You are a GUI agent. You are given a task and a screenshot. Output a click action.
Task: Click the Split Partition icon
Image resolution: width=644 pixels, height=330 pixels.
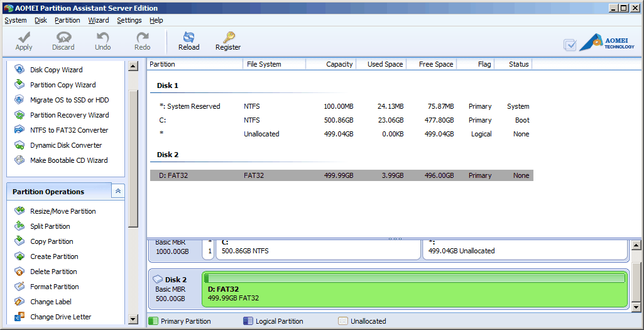19,226
